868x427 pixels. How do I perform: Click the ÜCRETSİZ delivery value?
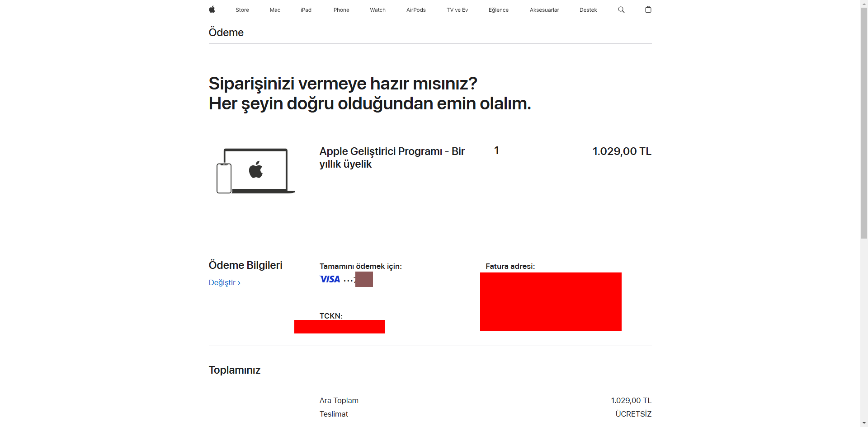(x=633, y=414)
